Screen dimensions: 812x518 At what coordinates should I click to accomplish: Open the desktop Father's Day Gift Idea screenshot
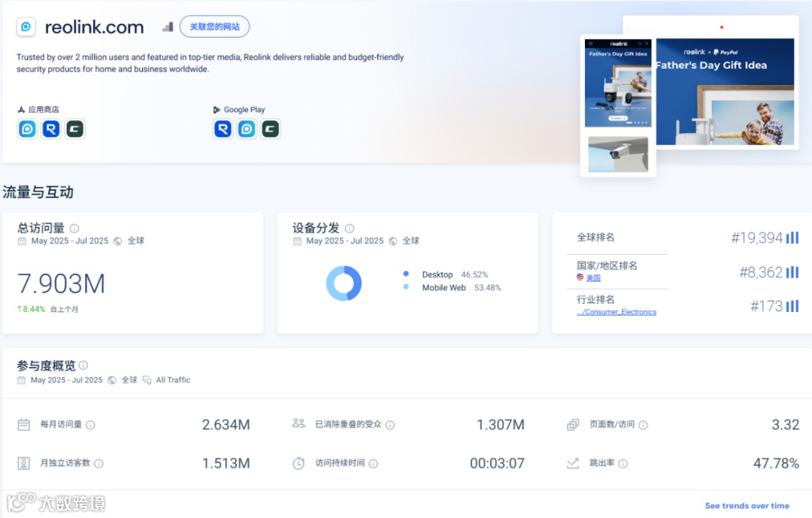pos(725,92)
